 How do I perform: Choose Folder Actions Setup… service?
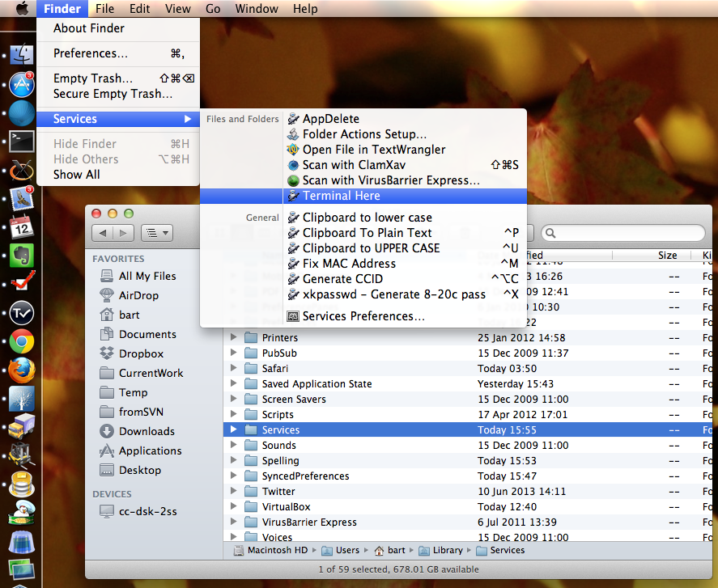(x=363, y=134)
